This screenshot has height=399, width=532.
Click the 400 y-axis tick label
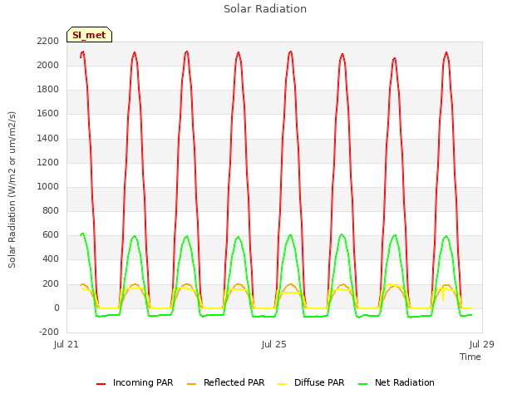tap(51, 259)
